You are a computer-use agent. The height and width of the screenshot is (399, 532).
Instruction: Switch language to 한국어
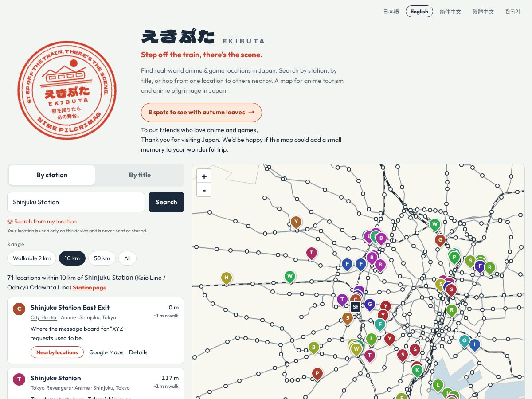(x=512, y=12)
